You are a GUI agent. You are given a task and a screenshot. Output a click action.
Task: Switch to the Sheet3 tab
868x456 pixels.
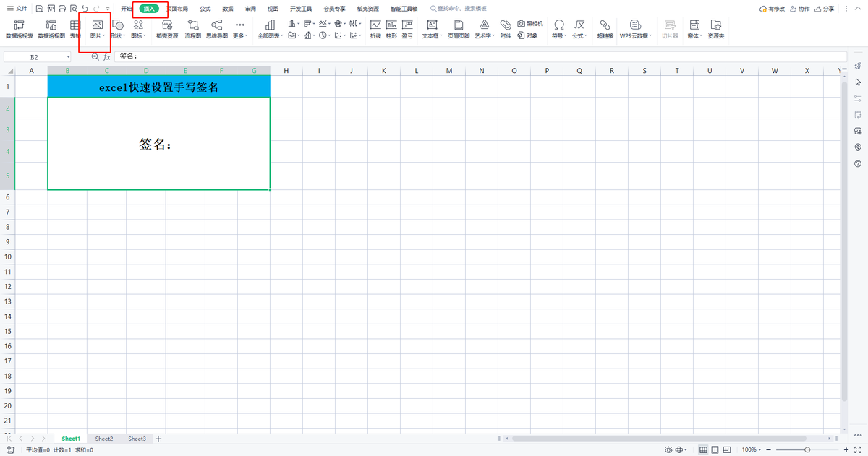coord(137,439)
